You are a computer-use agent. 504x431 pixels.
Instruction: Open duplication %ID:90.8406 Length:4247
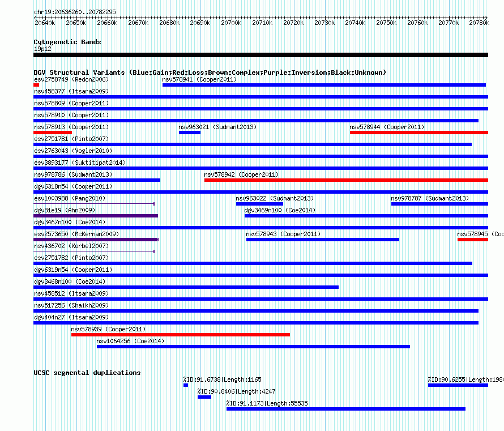(x=204, y=397)
